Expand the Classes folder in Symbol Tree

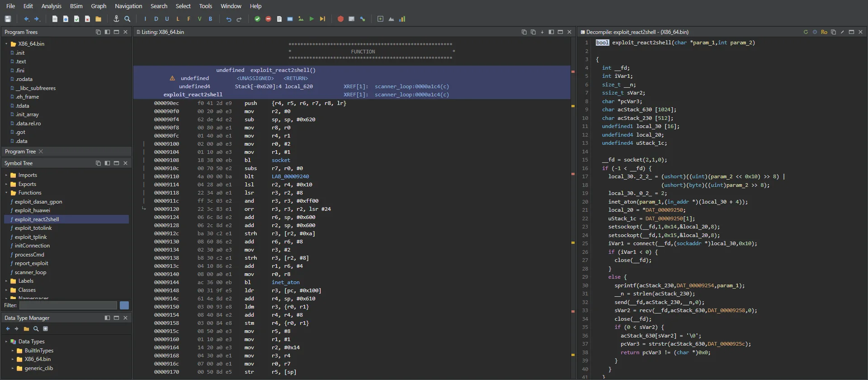pyautogui.click(x=6, y=290)
